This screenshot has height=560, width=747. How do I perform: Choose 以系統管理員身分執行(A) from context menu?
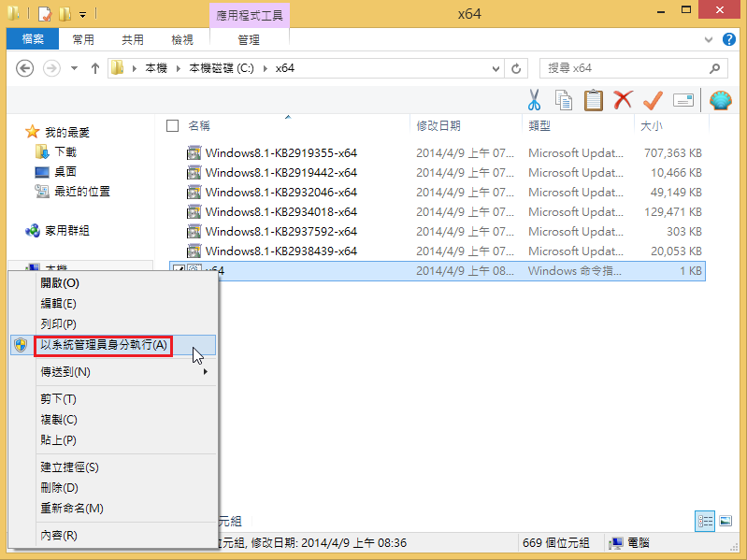tap(104, 345)
